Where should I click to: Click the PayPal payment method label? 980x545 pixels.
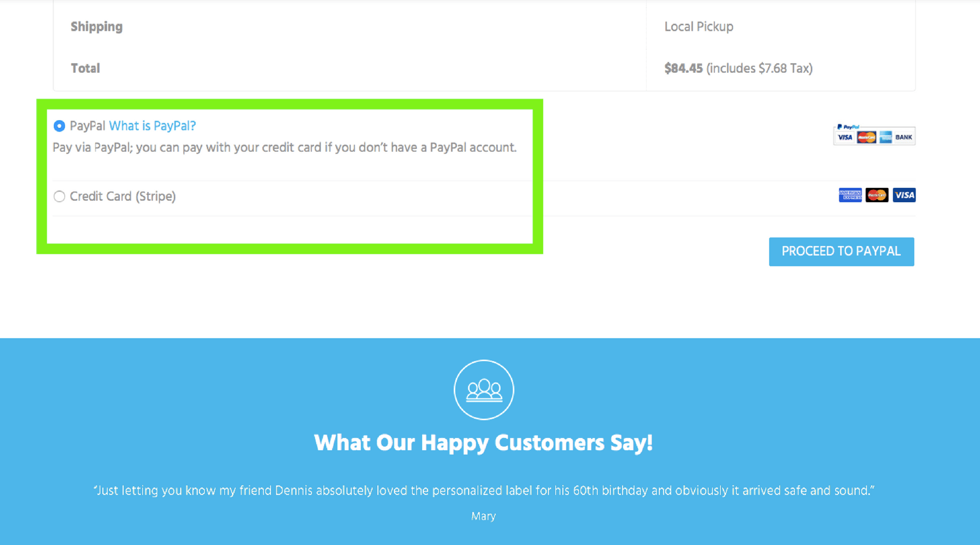[88, 126]
